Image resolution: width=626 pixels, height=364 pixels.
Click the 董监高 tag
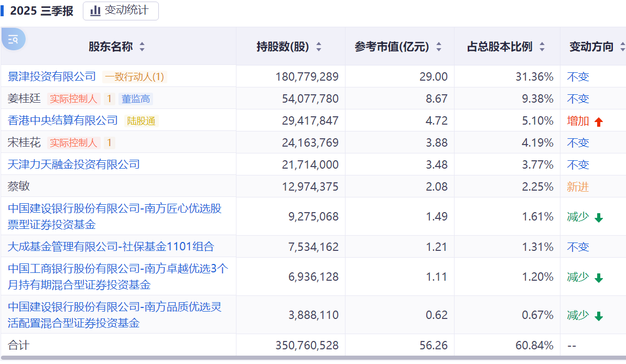136,98
